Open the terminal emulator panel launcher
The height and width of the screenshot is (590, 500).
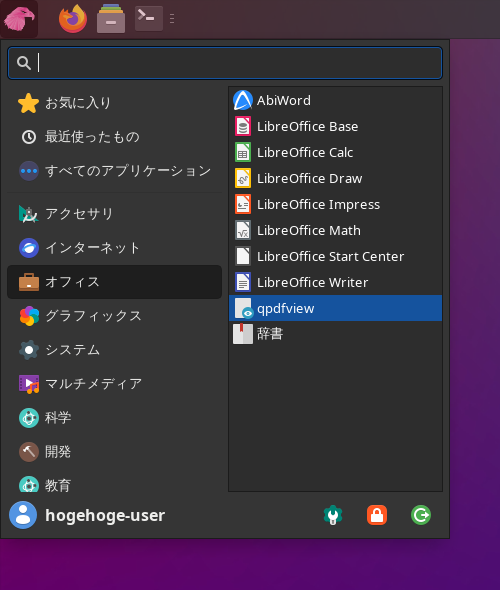point(149,18)
